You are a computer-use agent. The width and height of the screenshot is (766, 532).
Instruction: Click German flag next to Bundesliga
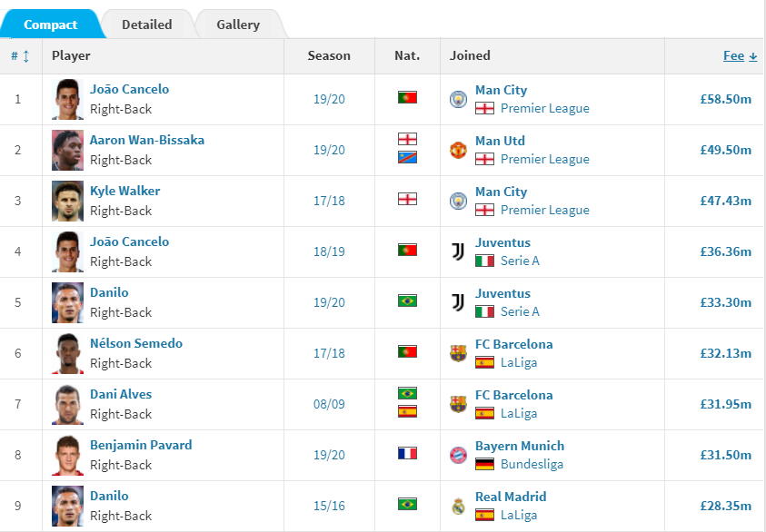pos(484,464)
